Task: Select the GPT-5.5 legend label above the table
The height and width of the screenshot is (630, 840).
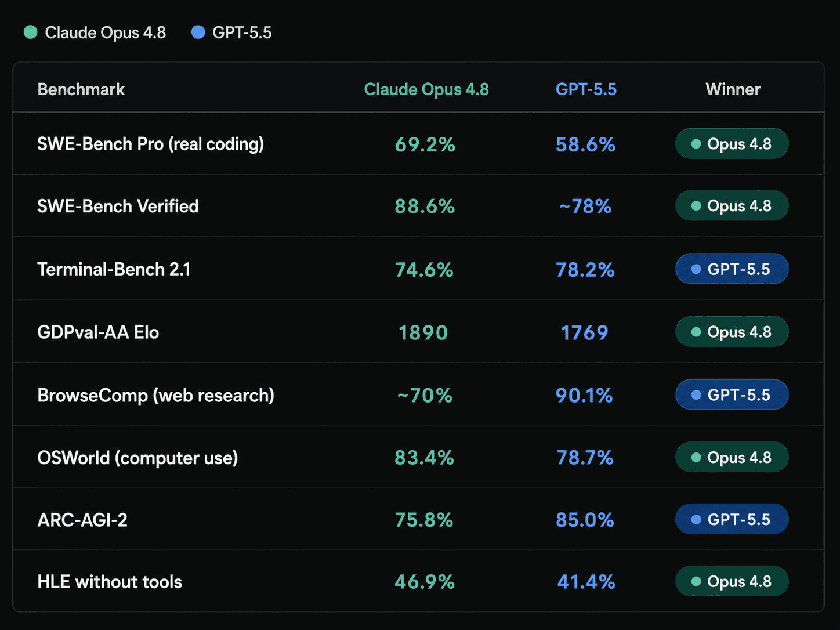Action: [x=242, y=32]
